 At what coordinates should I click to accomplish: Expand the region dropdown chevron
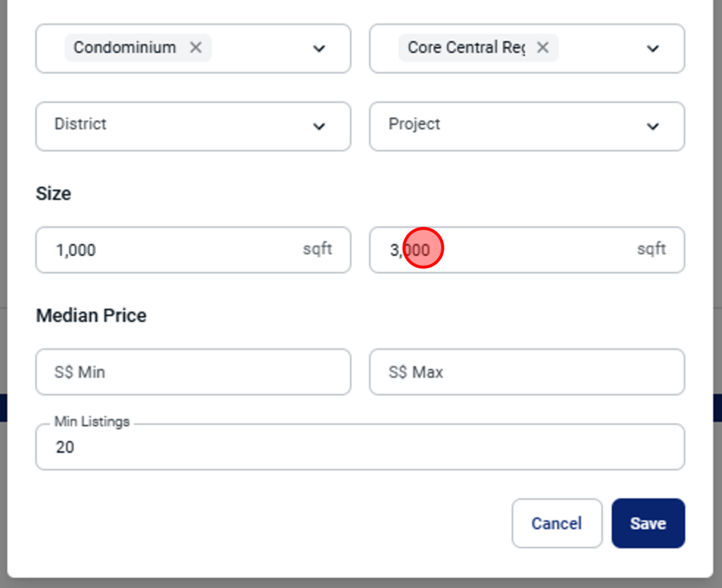(653, 49)
